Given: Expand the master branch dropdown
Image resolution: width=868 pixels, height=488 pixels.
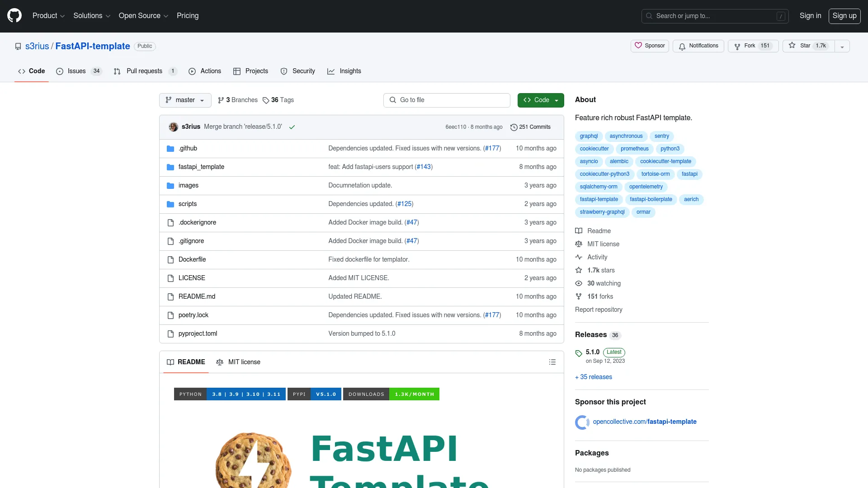Looking at the screenshot, I should tap(185, 99).
